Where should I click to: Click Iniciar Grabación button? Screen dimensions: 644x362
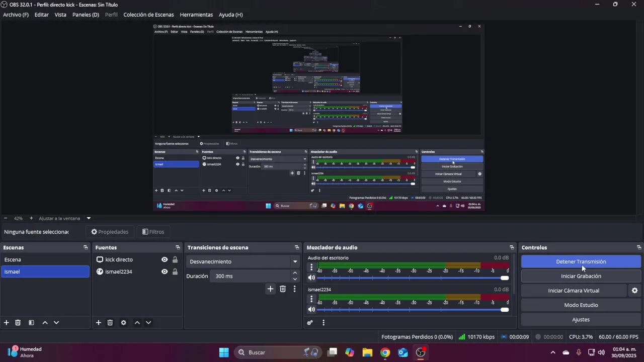[581, 276]
